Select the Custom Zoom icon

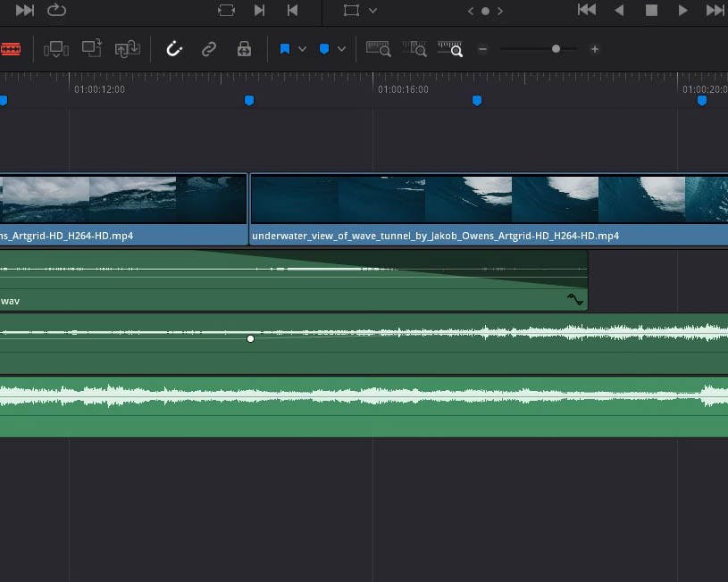point(450,49)
